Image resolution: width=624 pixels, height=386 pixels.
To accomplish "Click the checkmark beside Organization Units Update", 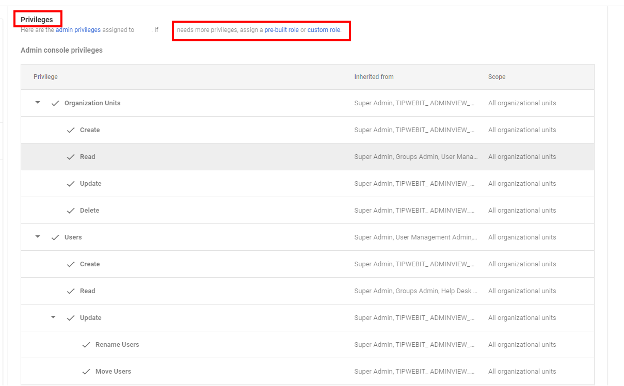I will click(70, 184).
